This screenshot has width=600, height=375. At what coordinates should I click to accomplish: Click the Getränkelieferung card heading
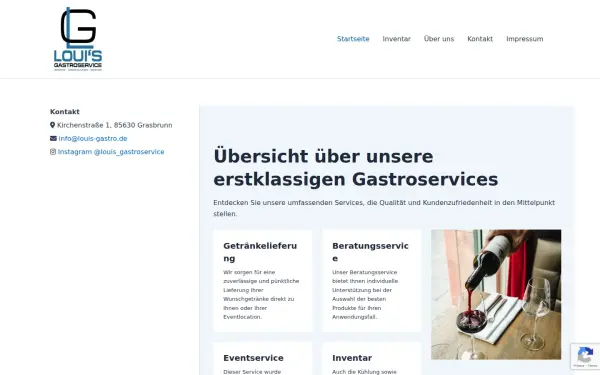pyautogui.click(x=260, y=252)
